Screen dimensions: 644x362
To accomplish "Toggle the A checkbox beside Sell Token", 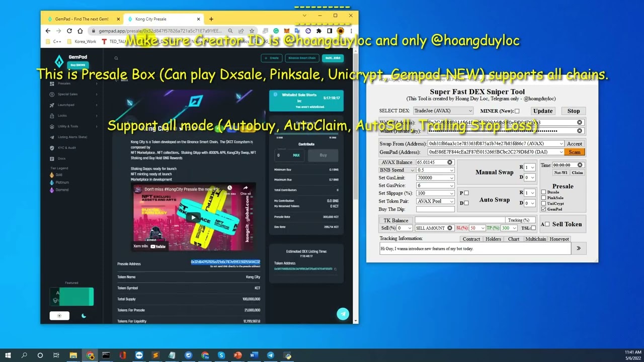I will (547, 224).
